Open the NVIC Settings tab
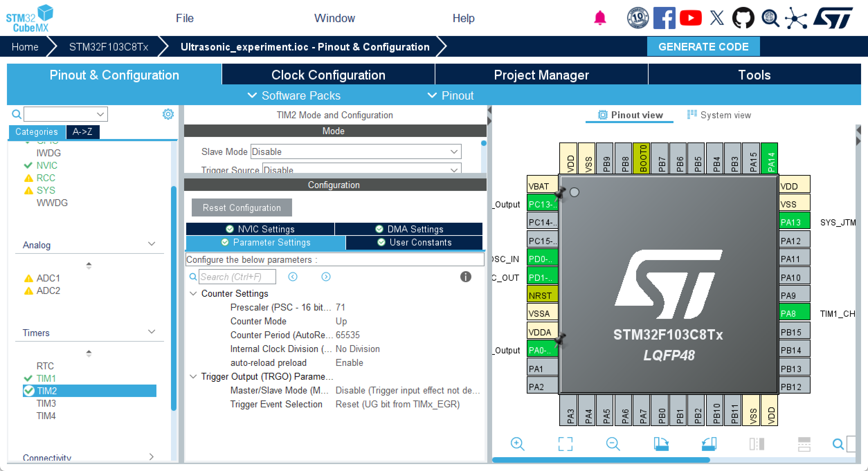 (x=260, y=229)
